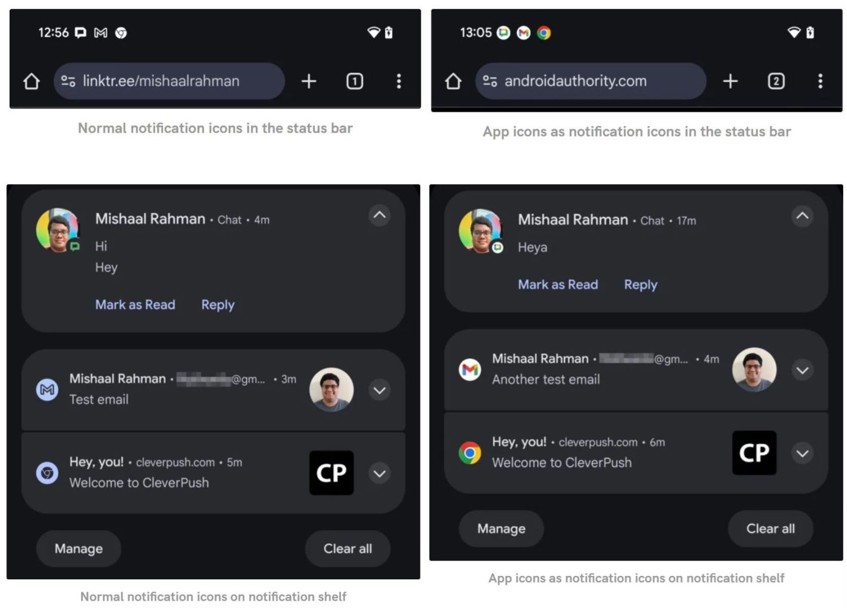Click Mark as Read under Heya
Image resolution: width=847 pixels, height=616 pixels.
pyautogui.click(x=558, y=285)
